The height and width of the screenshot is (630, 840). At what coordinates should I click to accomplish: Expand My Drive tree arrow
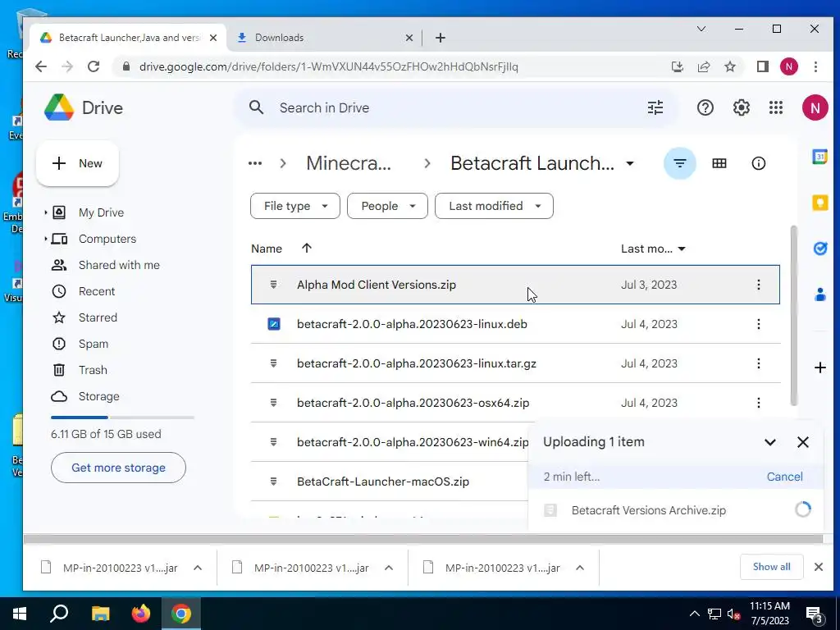coord(46,212)
